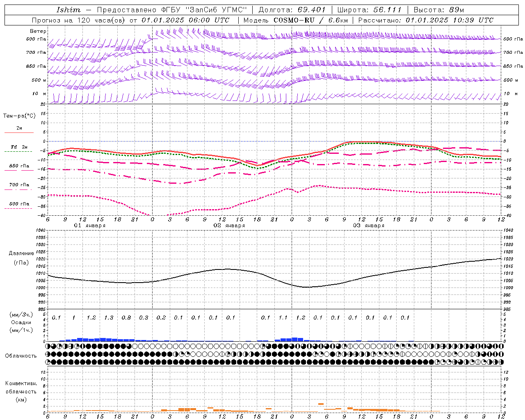Click the "02 января" date label
Viewport: 525px width, 420px height.
[x=229, y=226]
